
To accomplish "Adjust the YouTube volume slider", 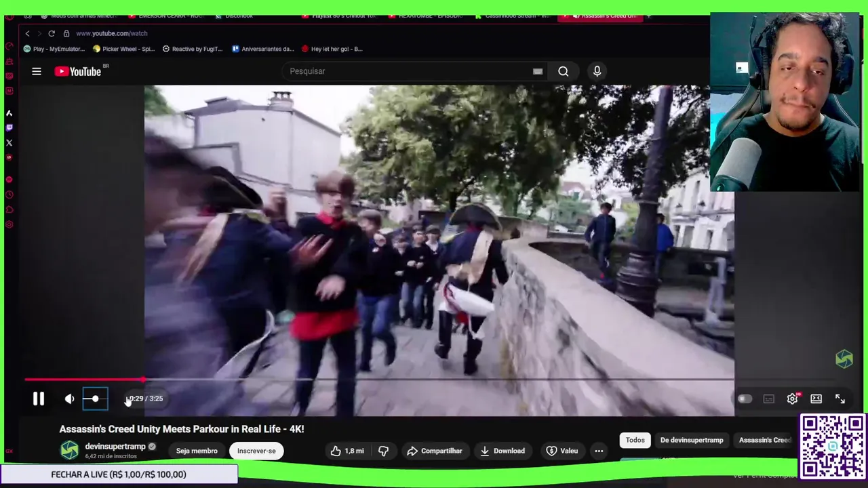I will pos(95,399).
